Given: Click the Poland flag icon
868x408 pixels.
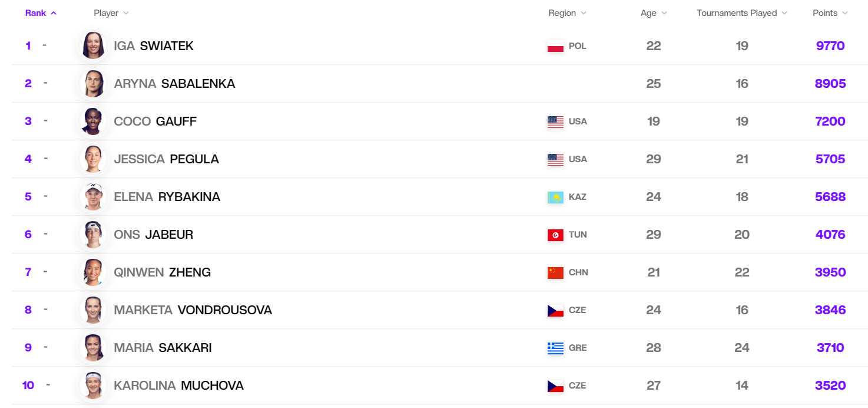Looking at the screenshot, I should tap(555, 46).
